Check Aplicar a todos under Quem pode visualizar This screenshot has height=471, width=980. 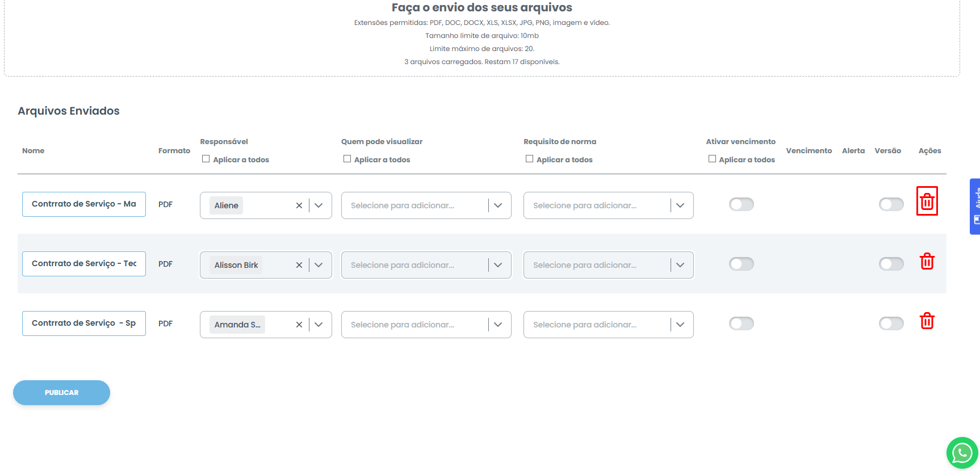point(347,159)
